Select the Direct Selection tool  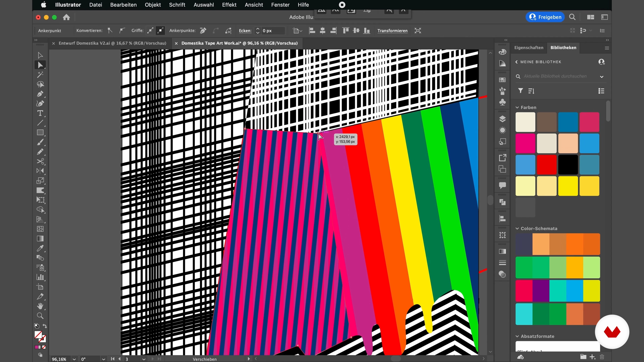click(x=40, y=65)
